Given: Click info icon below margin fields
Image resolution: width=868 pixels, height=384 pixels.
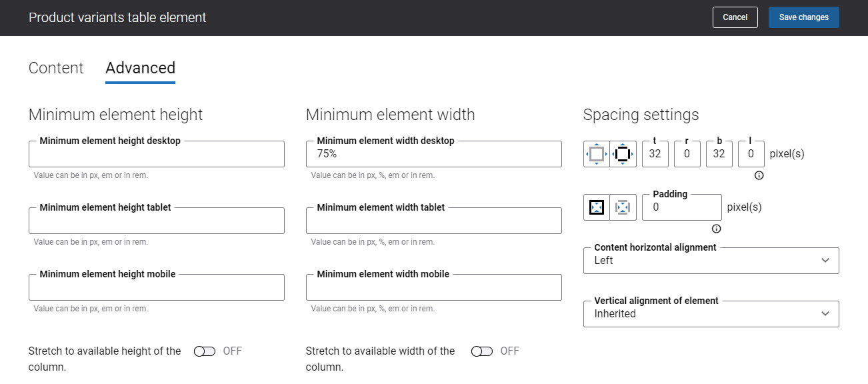Looking at the screenshot, I should [759, 176].
